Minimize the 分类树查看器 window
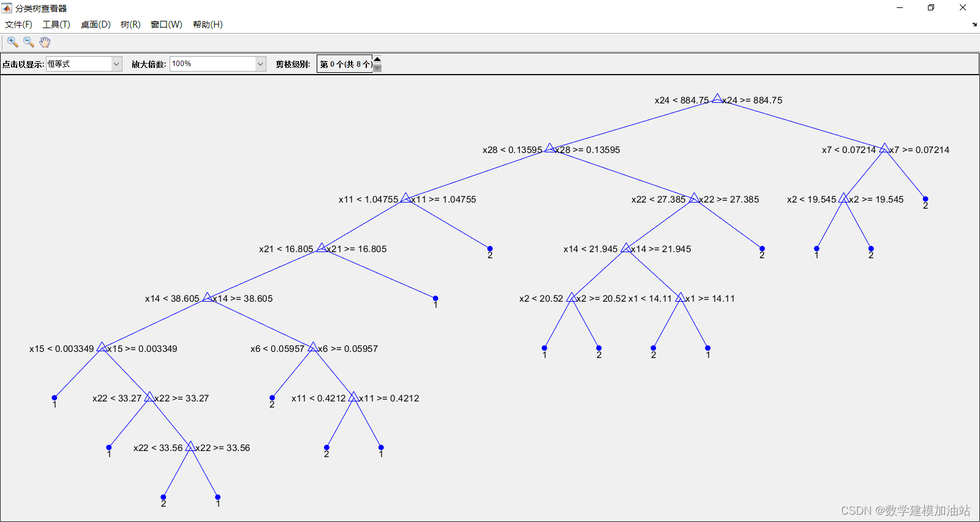The width and height of the screenshot is (980, 522). click(900, 8)
